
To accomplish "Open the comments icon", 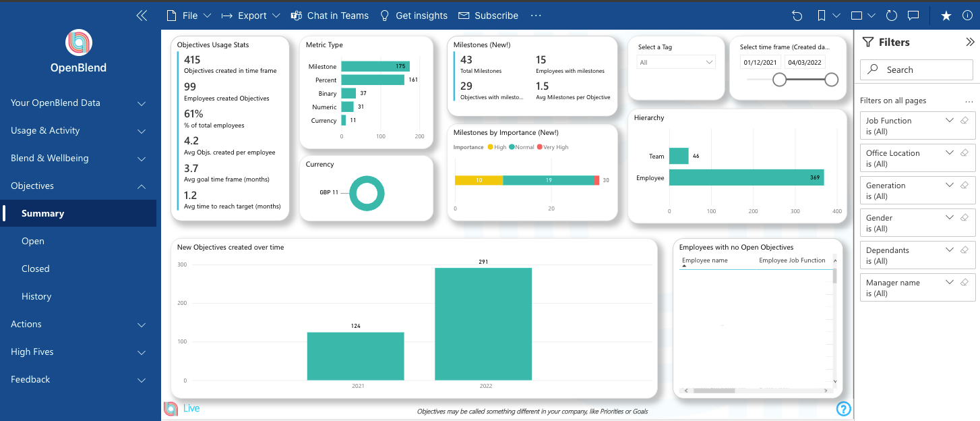I will [913, 16].
